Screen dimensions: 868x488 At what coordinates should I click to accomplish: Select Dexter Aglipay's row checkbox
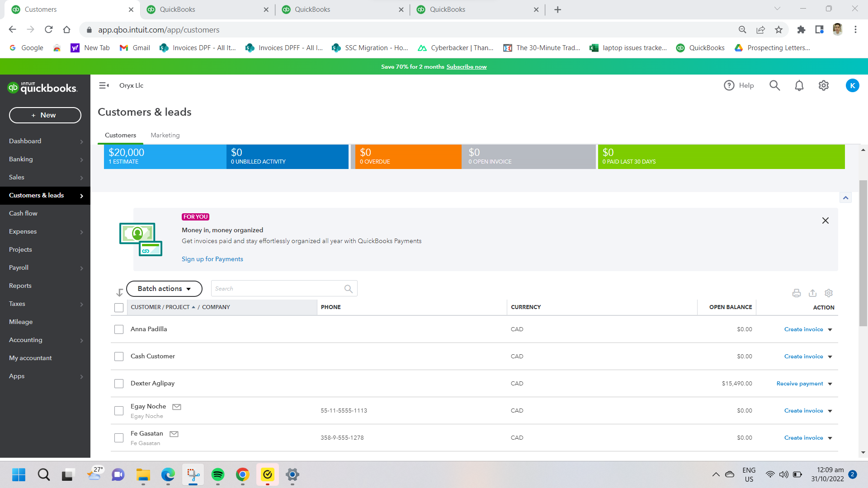point(119,384)
